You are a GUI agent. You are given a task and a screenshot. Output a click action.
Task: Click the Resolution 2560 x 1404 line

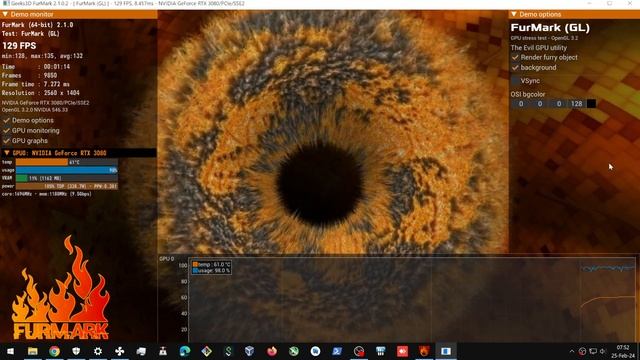(40, 93)
